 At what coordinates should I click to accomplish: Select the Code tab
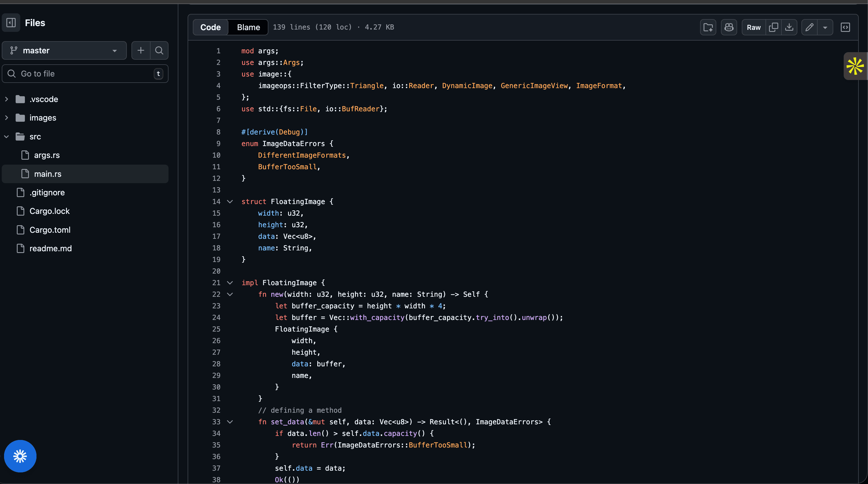(210, 27)
